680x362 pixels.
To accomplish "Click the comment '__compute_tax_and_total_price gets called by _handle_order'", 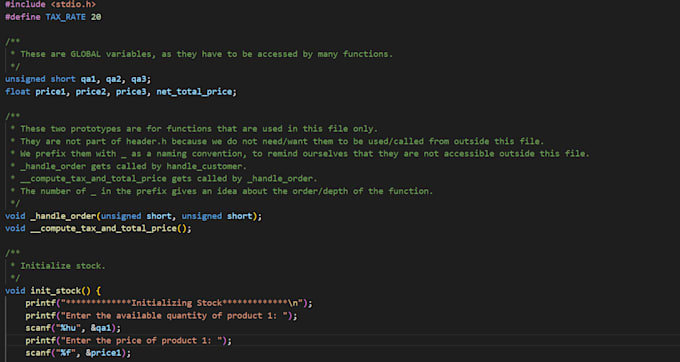I will point(169,179).
